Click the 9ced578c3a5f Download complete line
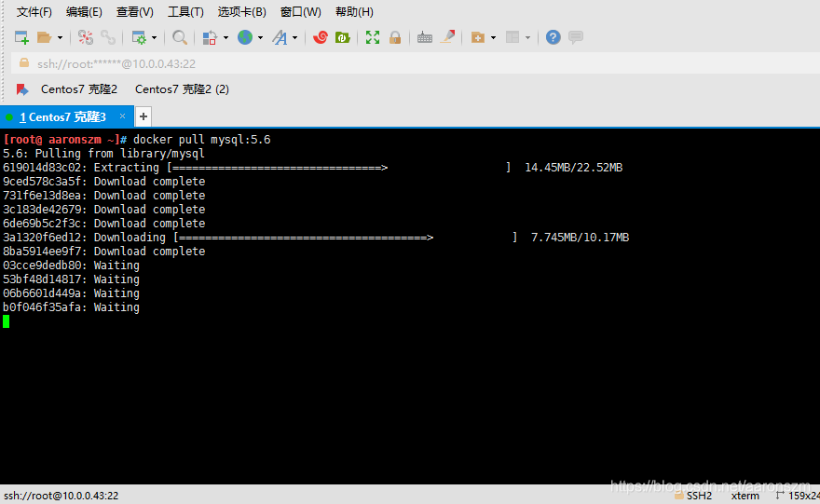This screenshot has height=504, width=820. point(104,182)
